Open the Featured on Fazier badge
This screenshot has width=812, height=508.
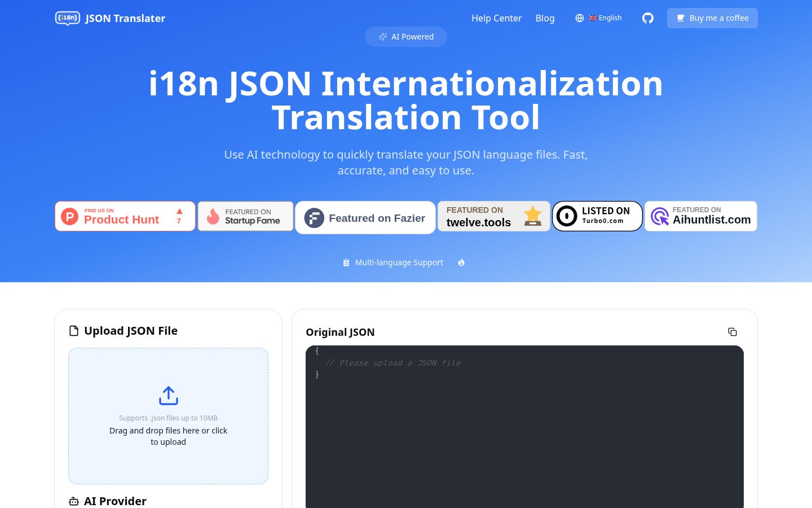pos(365,217)
